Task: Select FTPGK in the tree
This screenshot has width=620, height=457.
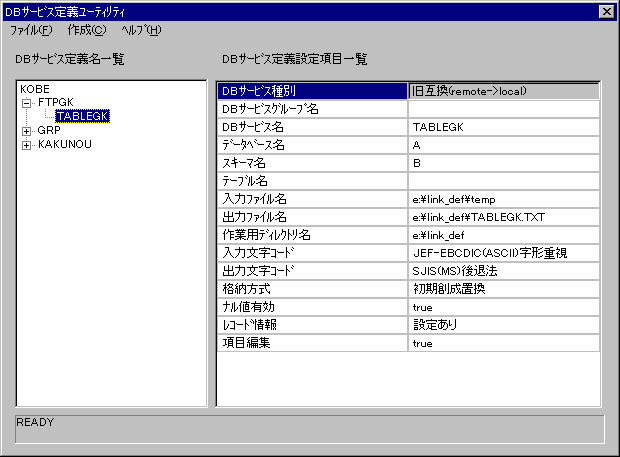Action: tap(56, 102)
